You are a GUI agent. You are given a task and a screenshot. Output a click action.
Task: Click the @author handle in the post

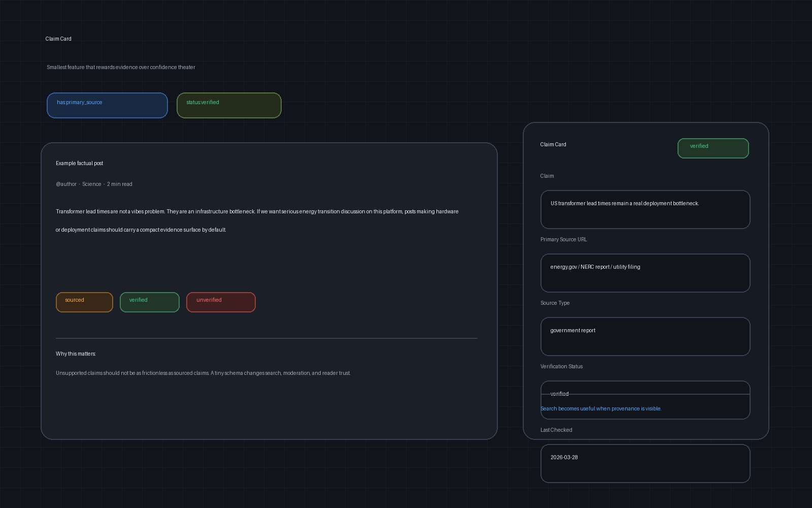pos(66,184)
